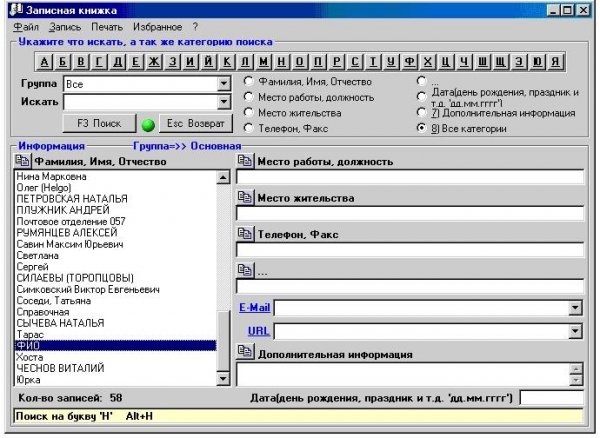The width and height of the screenshot is (600, 438).
Task: Click the icon beside Дополнительная информация
Action: pos(245,353)
